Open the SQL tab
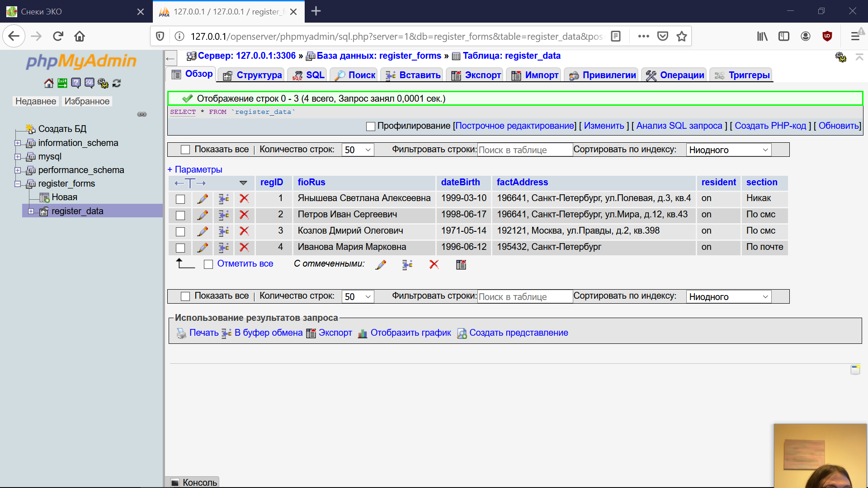 (308, 75)
